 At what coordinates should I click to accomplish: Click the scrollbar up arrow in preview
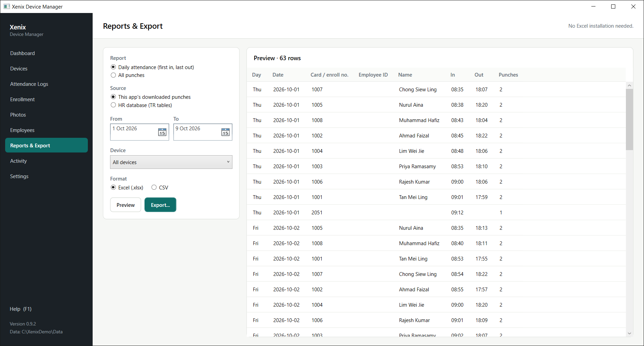tap(629, 85)
